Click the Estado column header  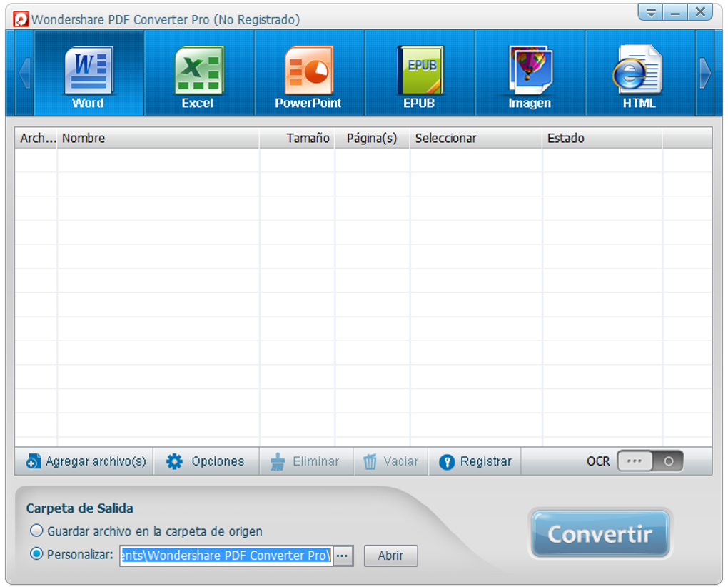click(x=602, y=138)
